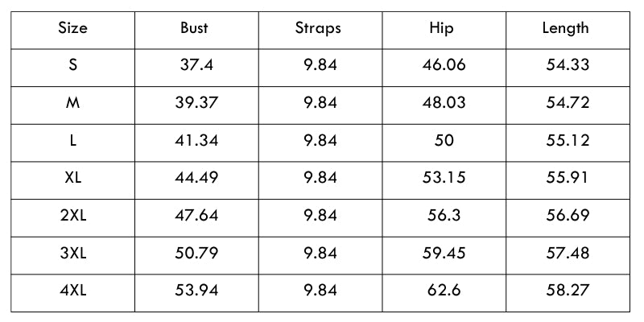
Task: Select the hip value 50 cell
Action: (x=444, y=141)
